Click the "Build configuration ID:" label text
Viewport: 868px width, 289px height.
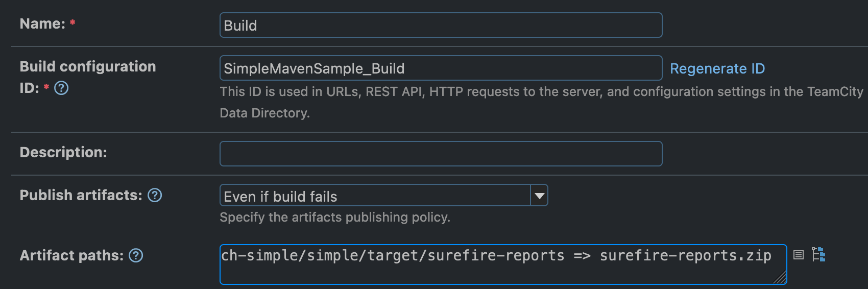tap(87, 67)
